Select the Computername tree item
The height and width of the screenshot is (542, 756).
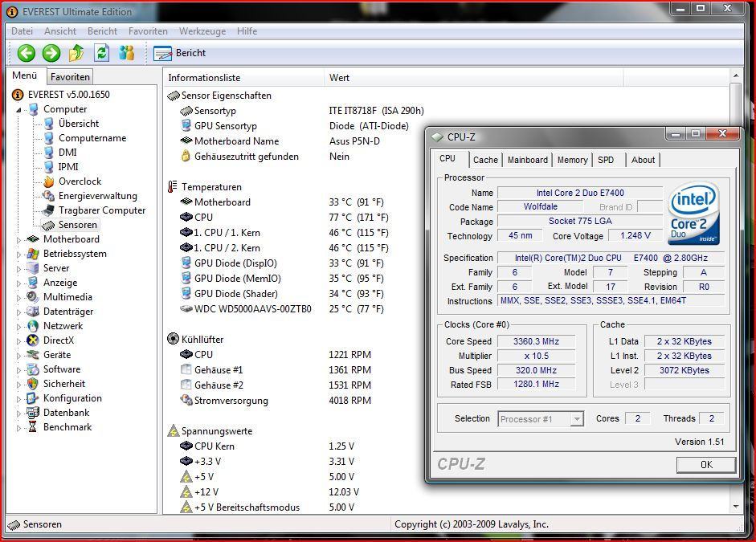coord(92,138)
